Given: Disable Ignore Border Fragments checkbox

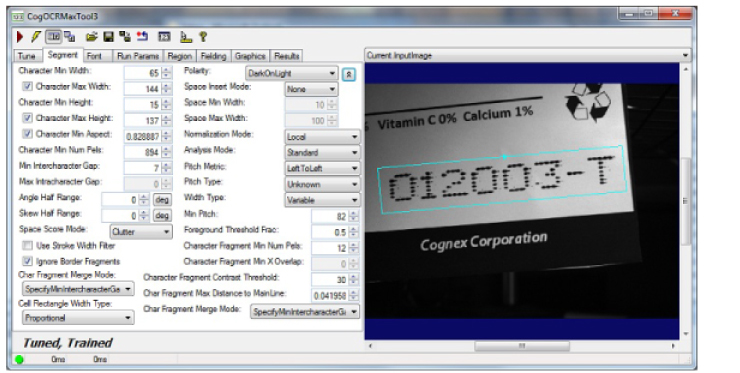Looking at the screenshot, I should (x=27, y=261).
